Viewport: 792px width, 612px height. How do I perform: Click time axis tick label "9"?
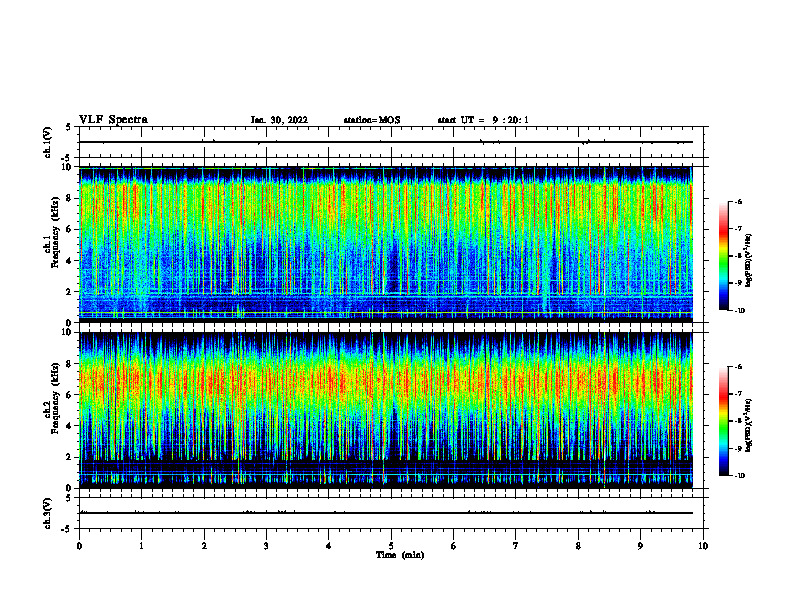click(x=640, y=546)
